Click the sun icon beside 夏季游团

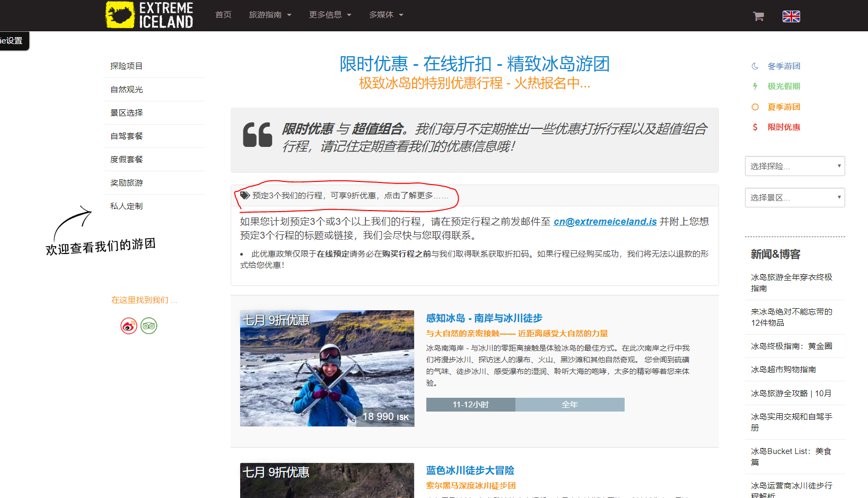[755, 107]
